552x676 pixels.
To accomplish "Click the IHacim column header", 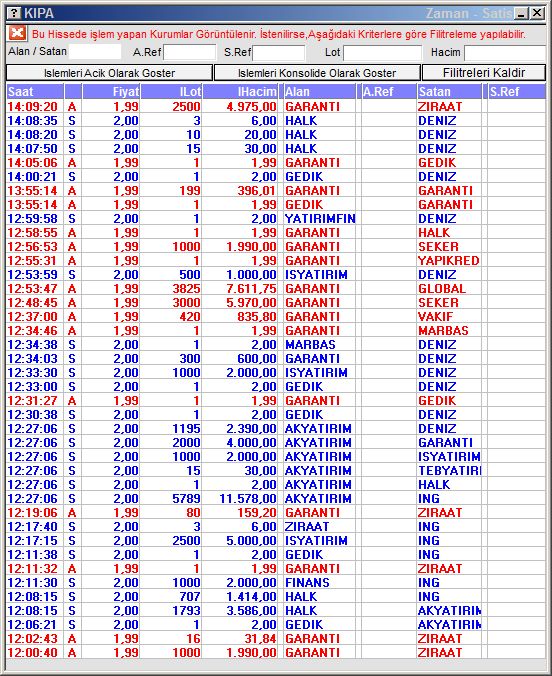I will pos(240,92).
